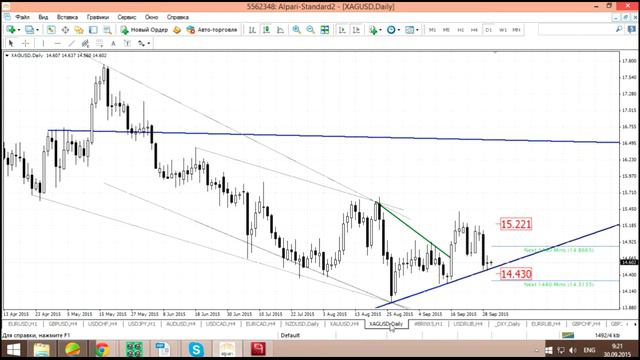Select the equidistant channel tool
This screenshot has height=360, width=640.
[x=85, y=43]
